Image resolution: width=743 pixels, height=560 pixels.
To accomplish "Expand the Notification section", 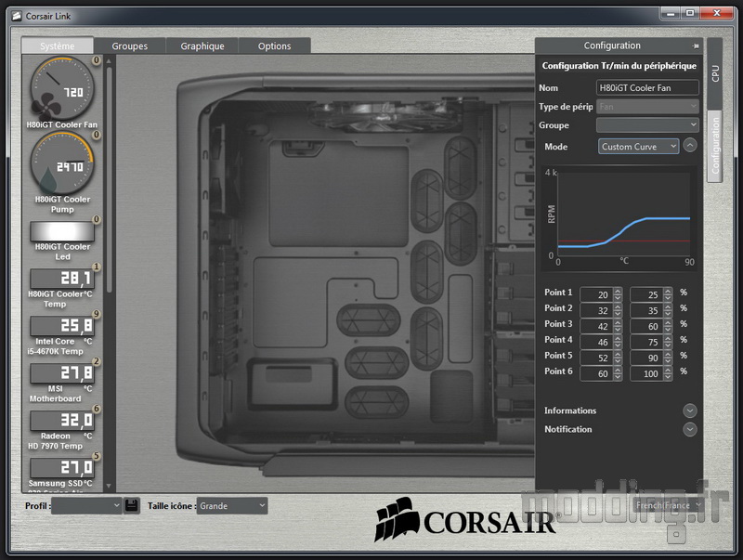I will (690, 429).
